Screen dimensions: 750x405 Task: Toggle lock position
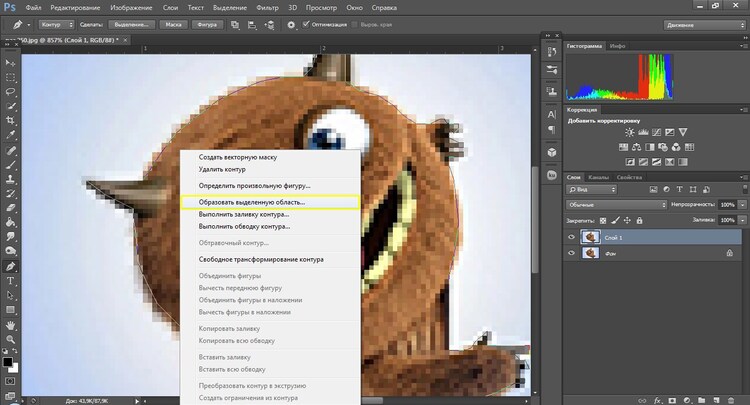627,220
